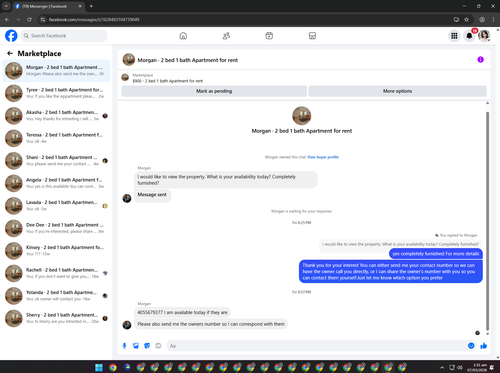Attach a photo file icon
Image resolution: width=500 pixels, height=373 pixels.
pos(136,346)
